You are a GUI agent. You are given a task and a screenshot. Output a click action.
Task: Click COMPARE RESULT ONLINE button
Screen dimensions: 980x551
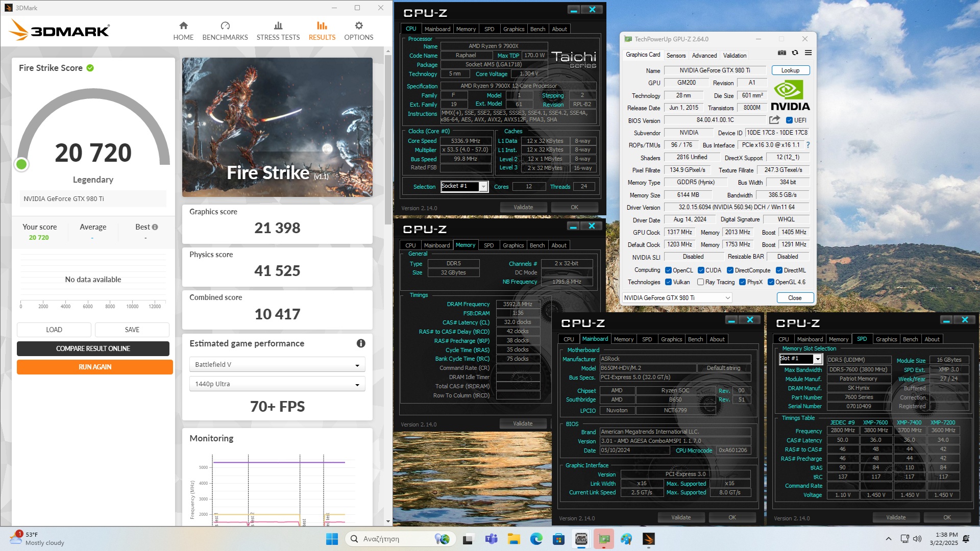(x=93, y=348)
